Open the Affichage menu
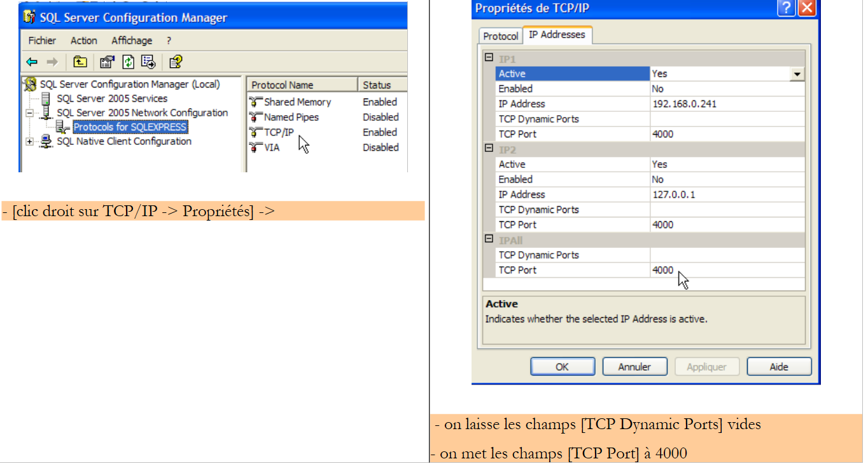 pos(132,41)
